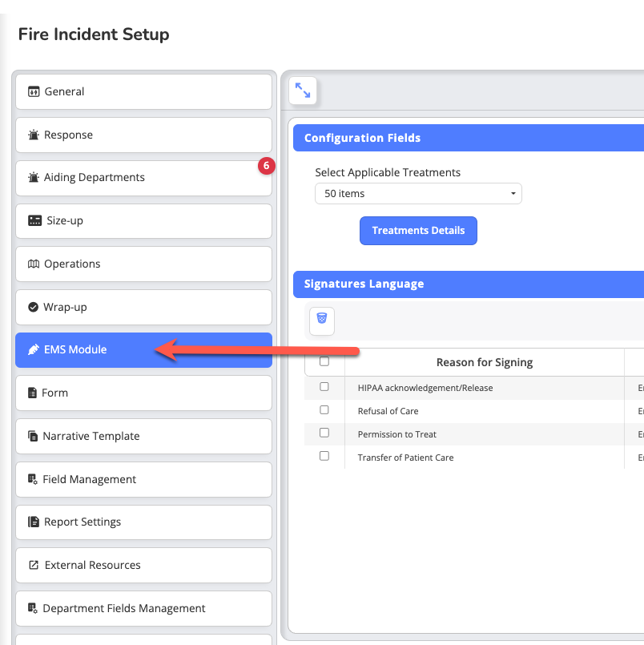644x645 pixels.
Task: Click the map icon beside Operations
Action: (34, 264)
